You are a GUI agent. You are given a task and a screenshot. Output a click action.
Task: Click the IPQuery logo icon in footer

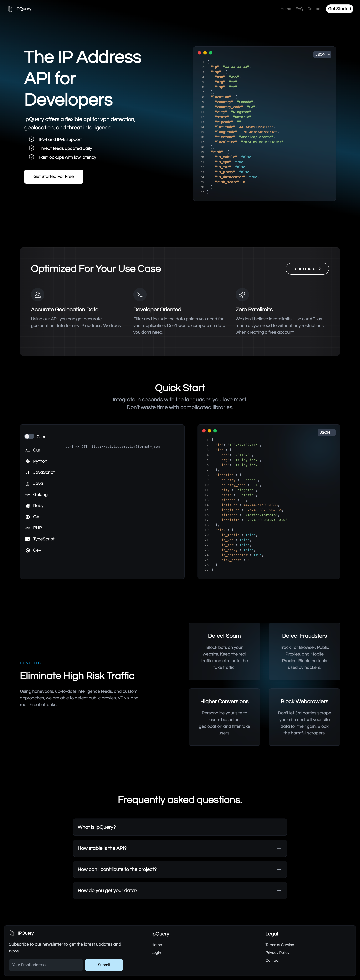[12, 933]
